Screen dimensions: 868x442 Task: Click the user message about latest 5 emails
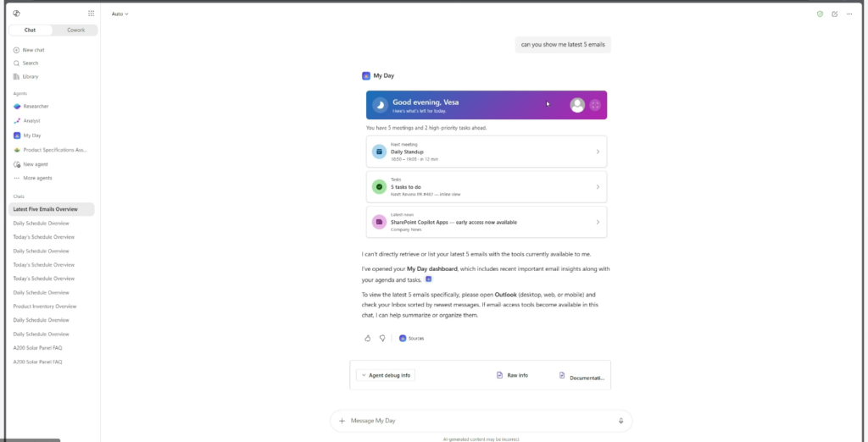563,45
